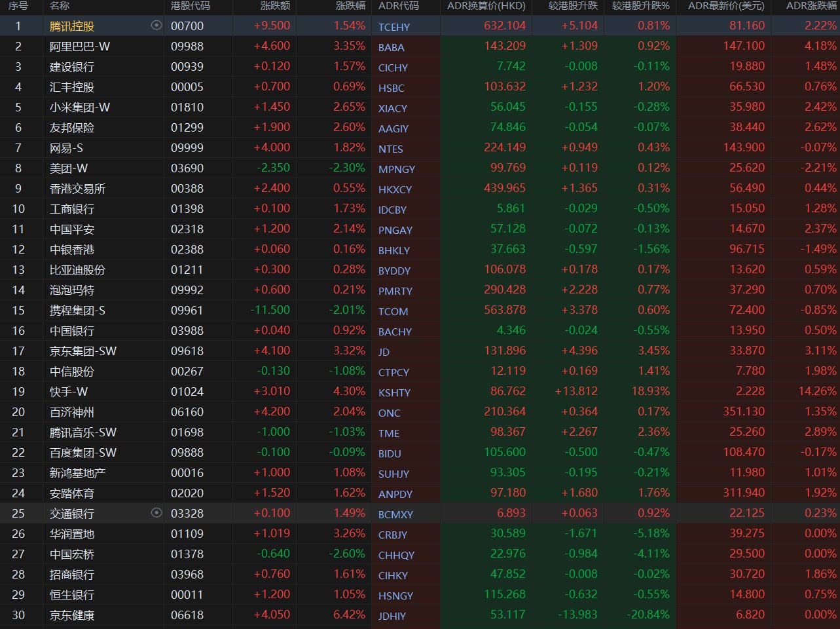Click the 351.130 ADR latest price
Image resolution: width=840 pixels, height=629 pixels.
tap(744, 411)
